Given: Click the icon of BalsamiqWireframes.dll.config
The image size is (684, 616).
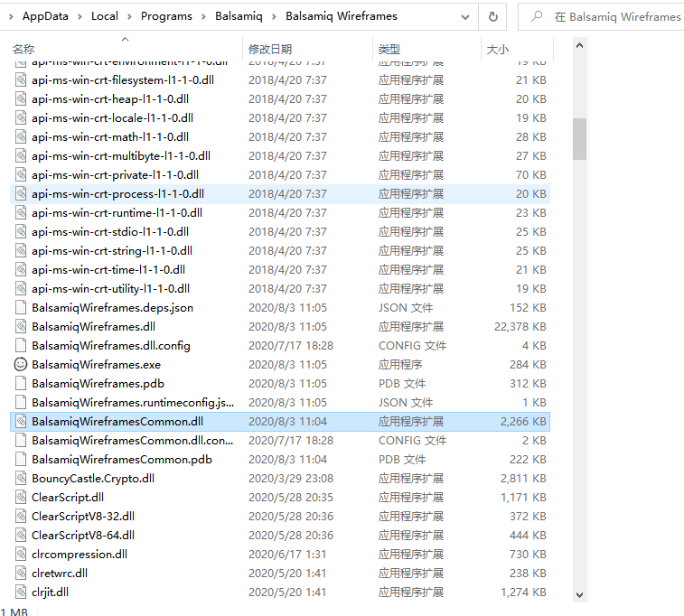Looking at the screenshot, I should tap(21, 345).
